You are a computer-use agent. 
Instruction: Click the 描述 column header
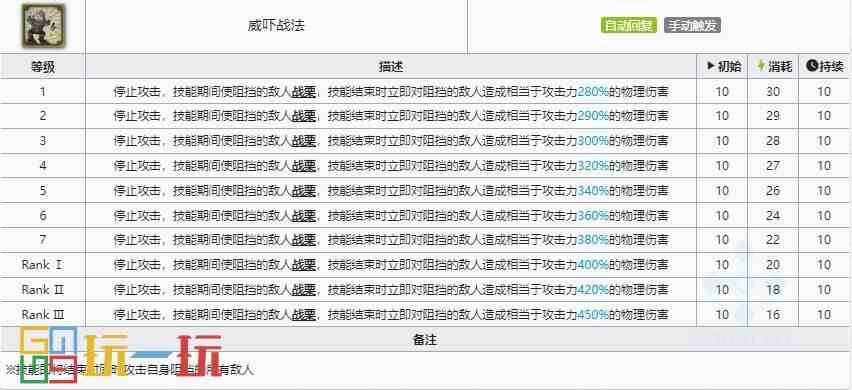(391, 67)
